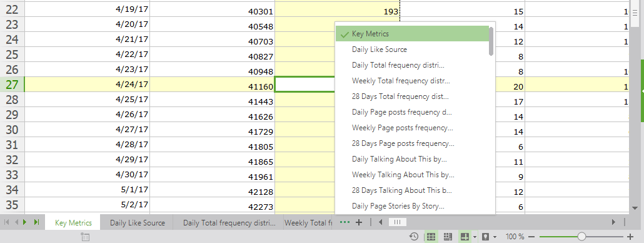Image resolution: width=644 pixels, height=243 pixels.
Task: Select row header 35
Action: [13, 204]
